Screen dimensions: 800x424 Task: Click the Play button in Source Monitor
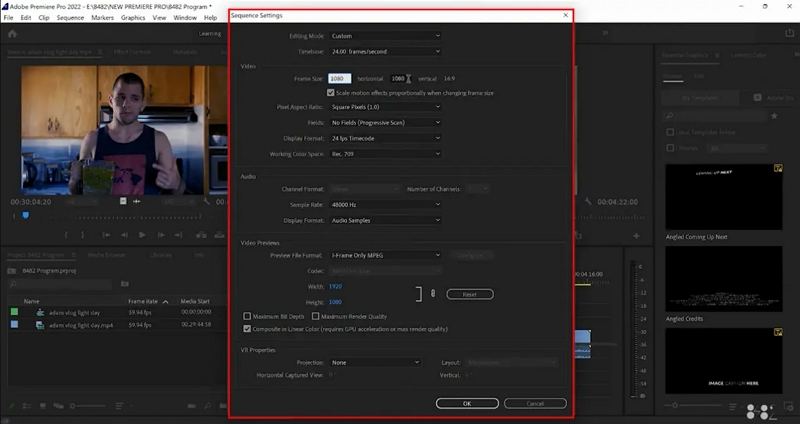pyautogui.click(x=142, y=235)
